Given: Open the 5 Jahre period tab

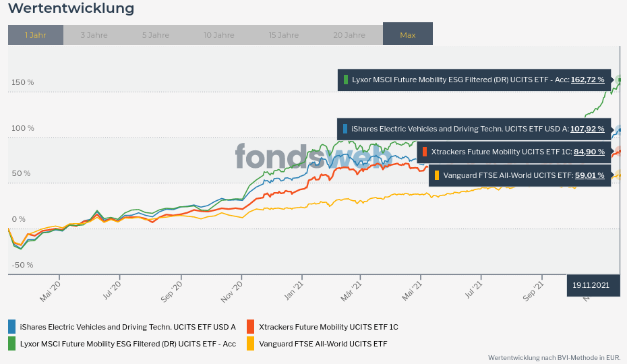Looking at the screenshot, I should coord(156,34).
